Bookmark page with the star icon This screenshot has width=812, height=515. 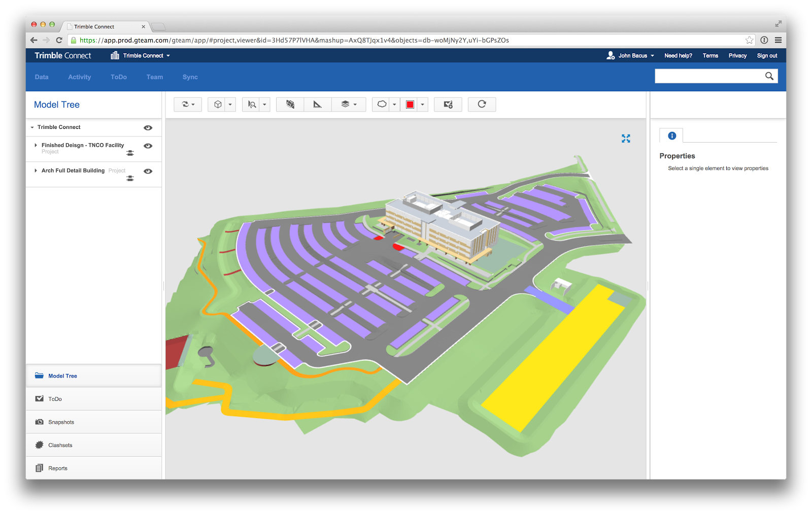[749, 40]
